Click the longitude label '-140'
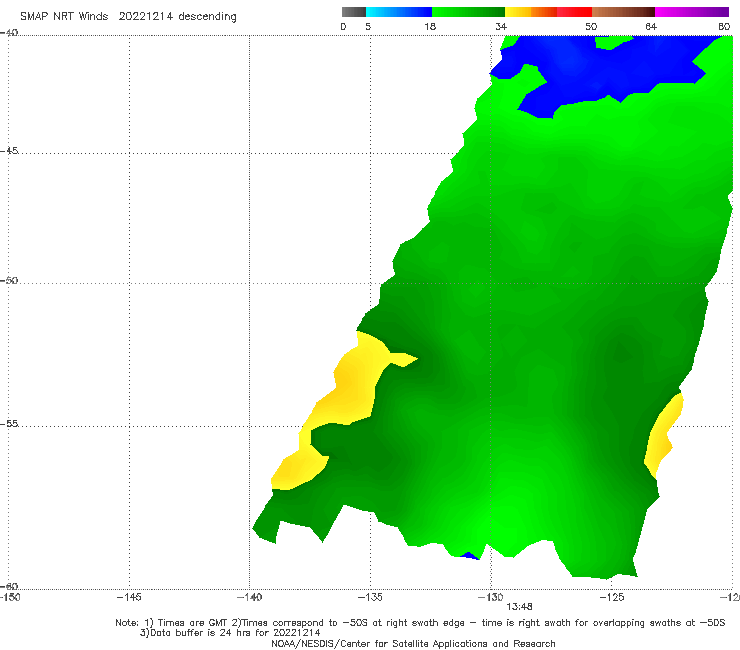Image resolution: width=740 pixels, height=650 pixels. point(249,597)
